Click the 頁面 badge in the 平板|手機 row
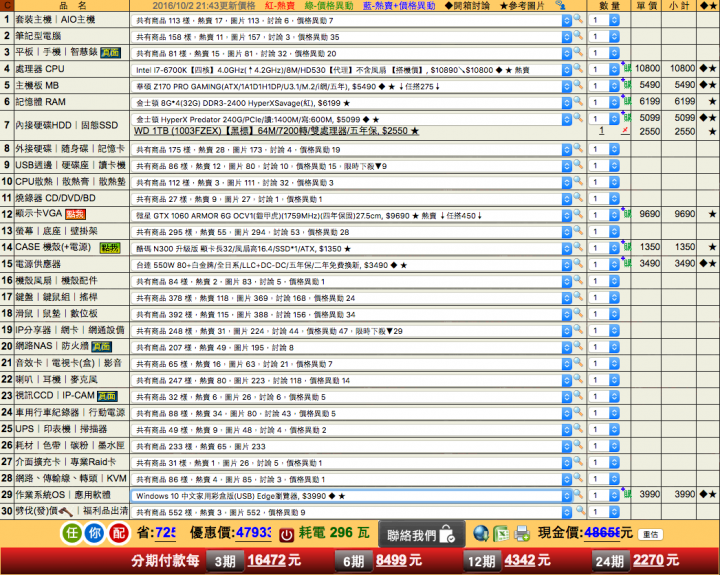 coord(110,53)
